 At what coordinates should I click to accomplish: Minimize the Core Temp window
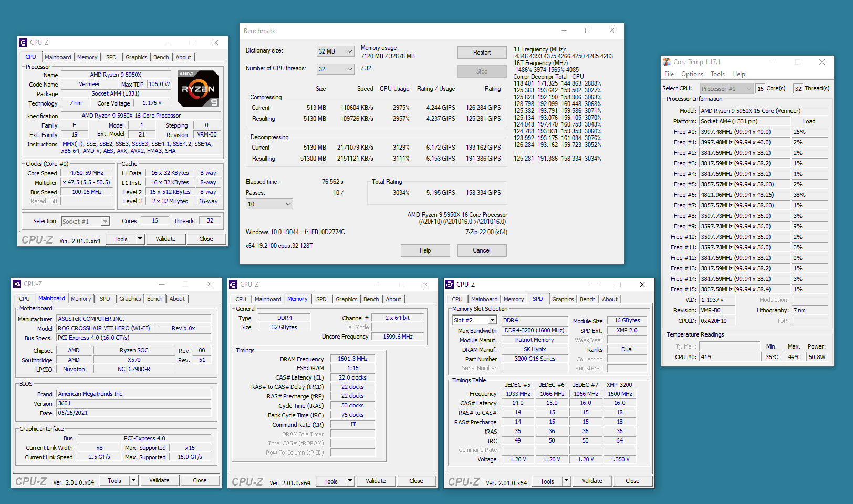click(x=774, y=62)
